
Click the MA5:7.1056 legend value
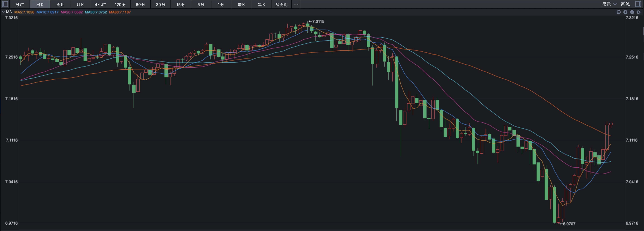tap(24, 12)
